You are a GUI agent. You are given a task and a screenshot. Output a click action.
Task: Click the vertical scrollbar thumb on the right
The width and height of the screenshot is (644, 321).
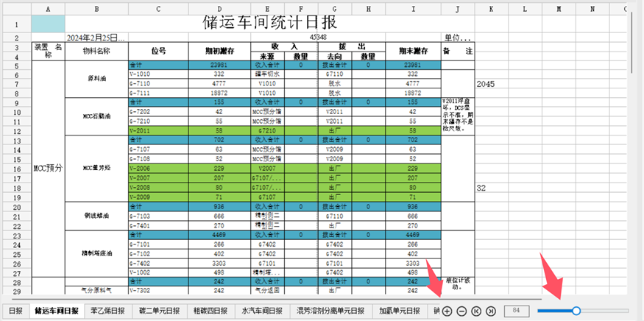pos(633,41)
